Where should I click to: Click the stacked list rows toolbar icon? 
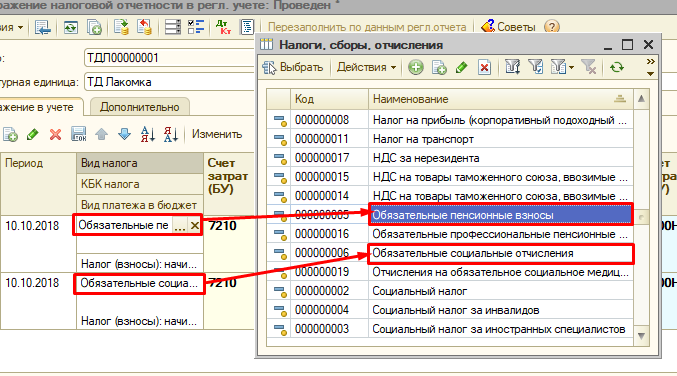[173, 27]
